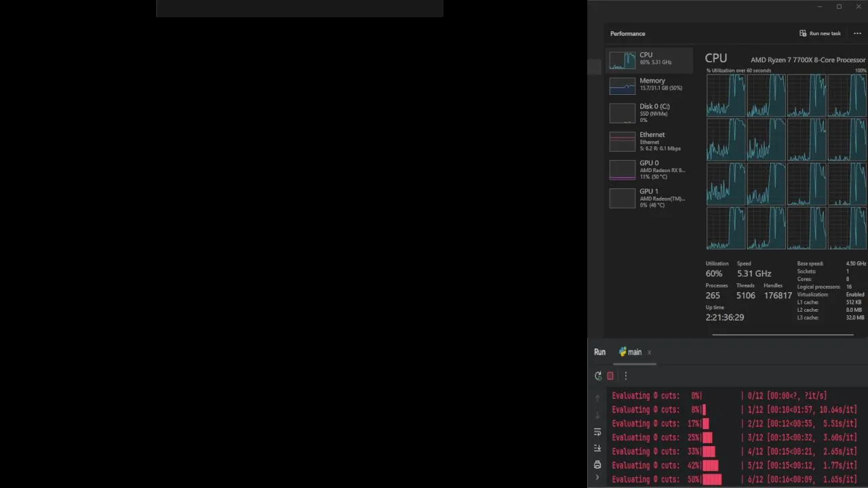Click the 17% progress console line

coord(734,424)
